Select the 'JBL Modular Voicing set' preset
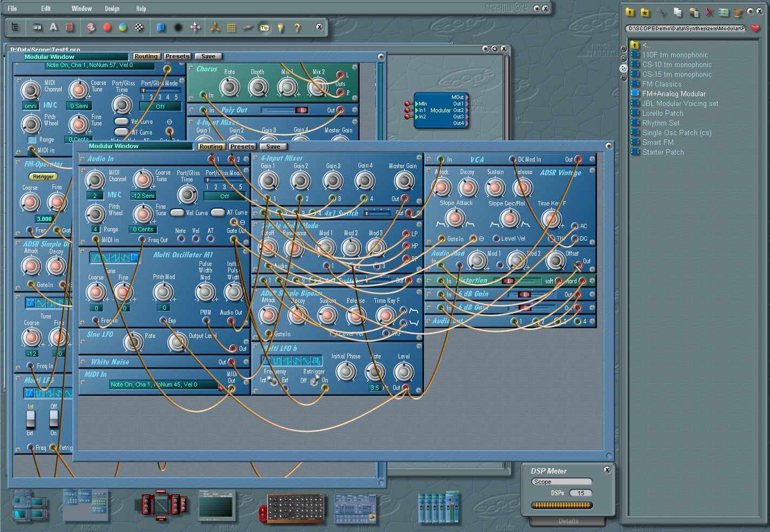 pos(680,104)
